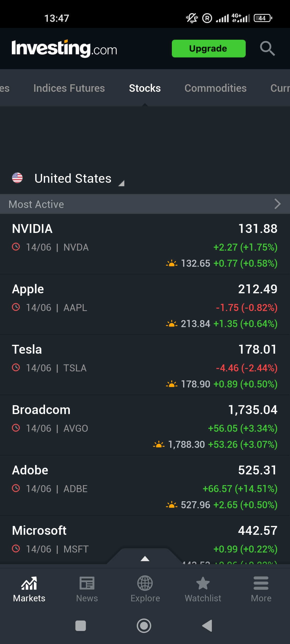Tap the Investing.com logo

[x=64, y=49]
